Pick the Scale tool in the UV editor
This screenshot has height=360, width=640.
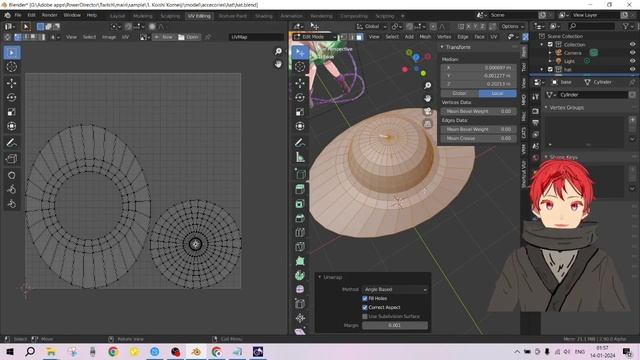pos(11,112)
